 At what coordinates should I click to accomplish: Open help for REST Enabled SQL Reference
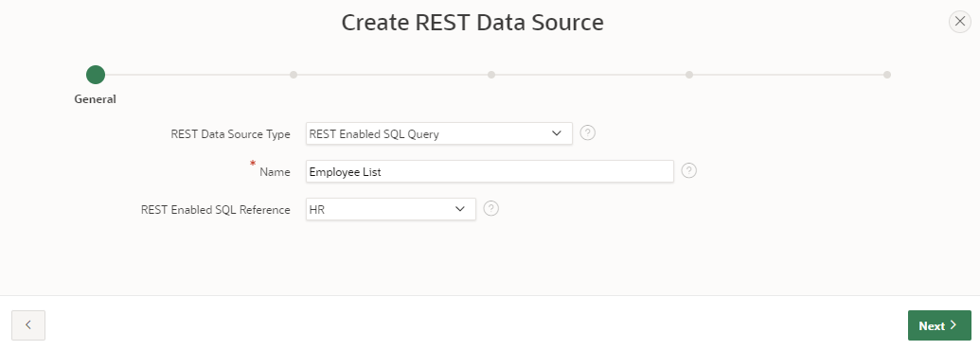coord(491,209)
